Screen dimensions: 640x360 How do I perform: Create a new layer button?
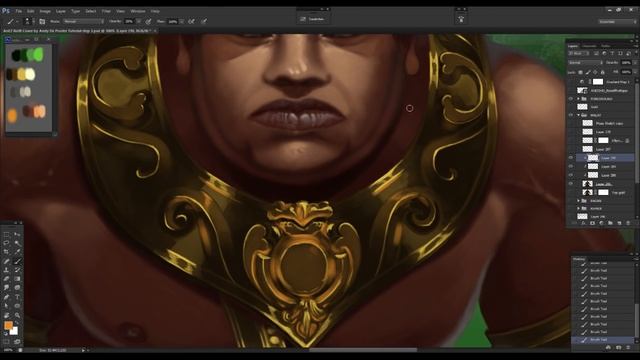pyautogui.click(x=619, y=223)
